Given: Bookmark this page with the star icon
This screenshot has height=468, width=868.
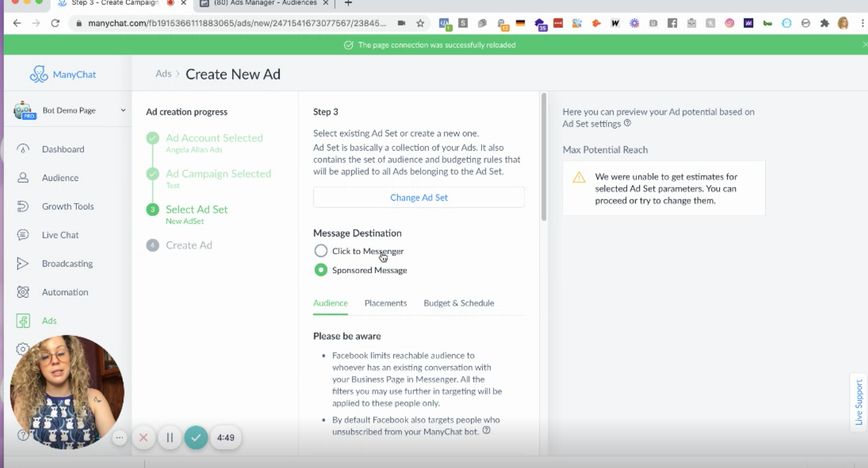Looking at the screenshot, I should click(x=420, y=23).
